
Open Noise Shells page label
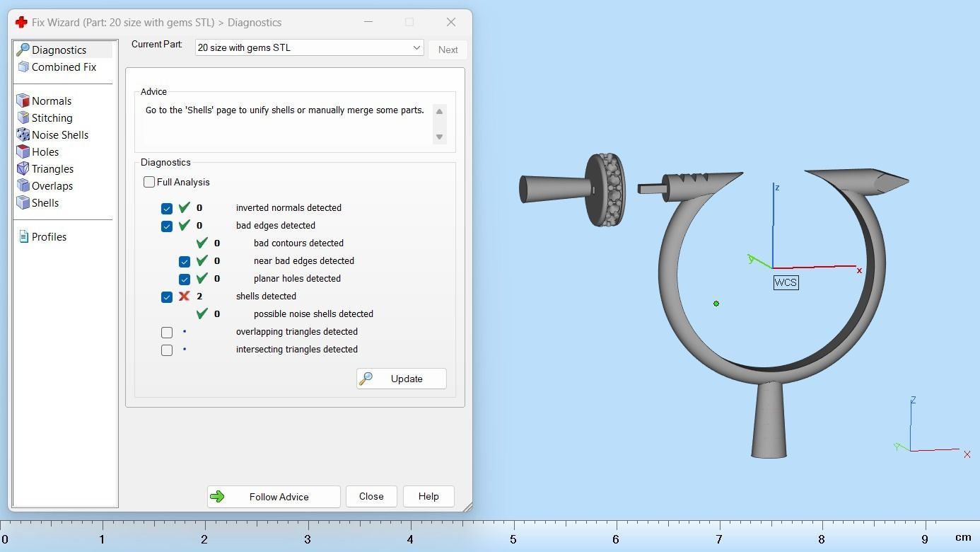coord(60,134)
